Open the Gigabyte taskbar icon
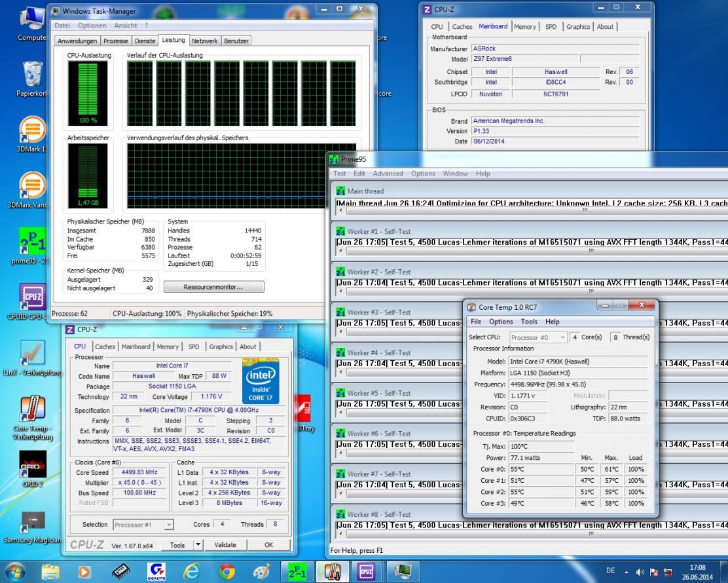Viewport: 728px width, 583px height. pyautogui.click(x=156, y=571)
